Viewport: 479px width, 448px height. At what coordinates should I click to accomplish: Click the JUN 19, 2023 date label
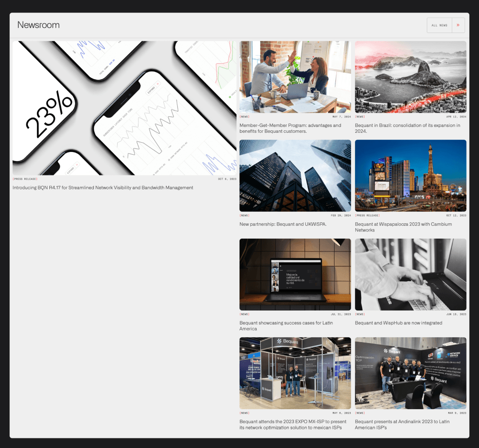[456, 314]
